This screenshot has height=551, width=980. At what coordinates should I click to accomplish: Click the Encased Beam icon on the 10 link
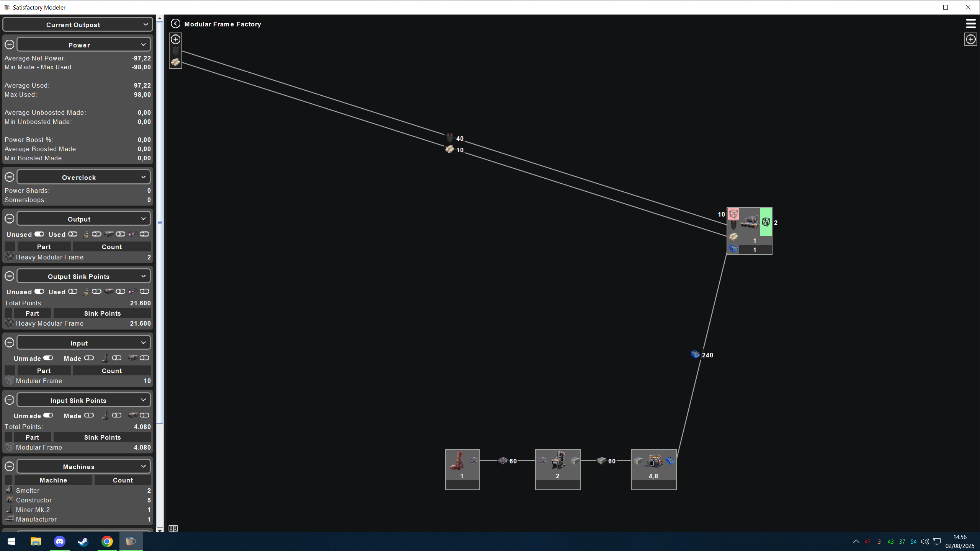pyautogui.click(x=449, y=149)
